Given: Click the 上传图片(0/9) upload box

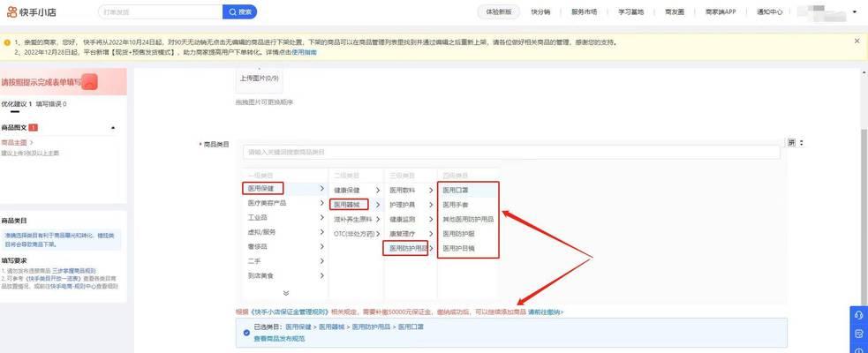Looking at the screenshot, I should (x=259, y=79).
